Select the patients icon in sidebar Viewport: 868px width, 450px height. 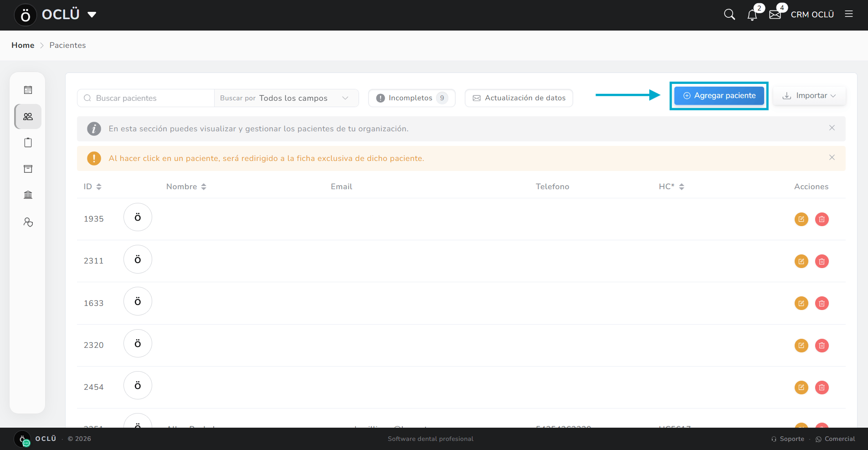[x=28, y=116]
